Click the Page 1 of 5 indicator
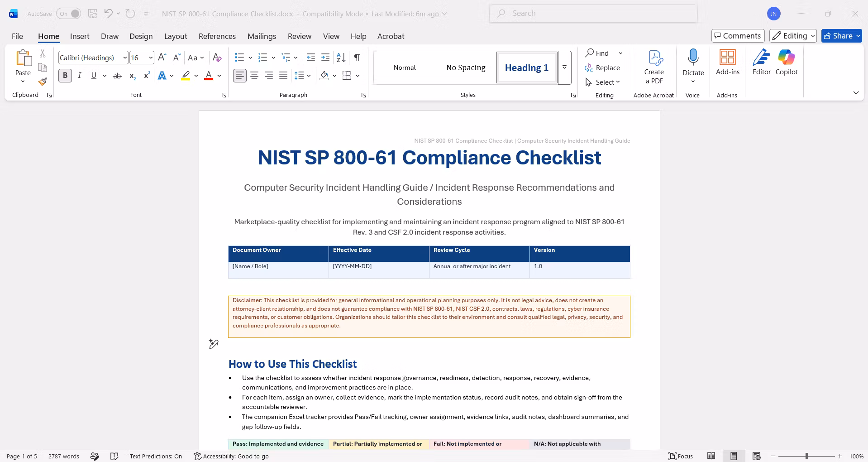The height and width of the screenshot is (462, 868). point(22,456)
